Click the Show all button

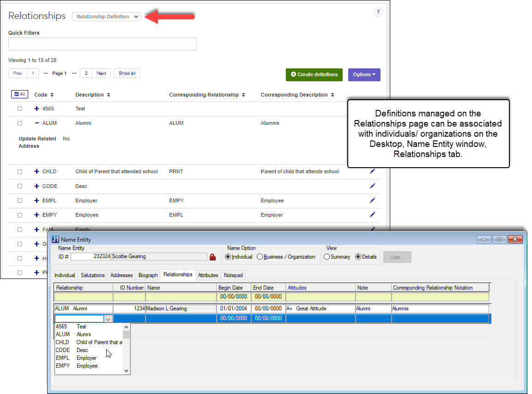[x=127, y=73]
